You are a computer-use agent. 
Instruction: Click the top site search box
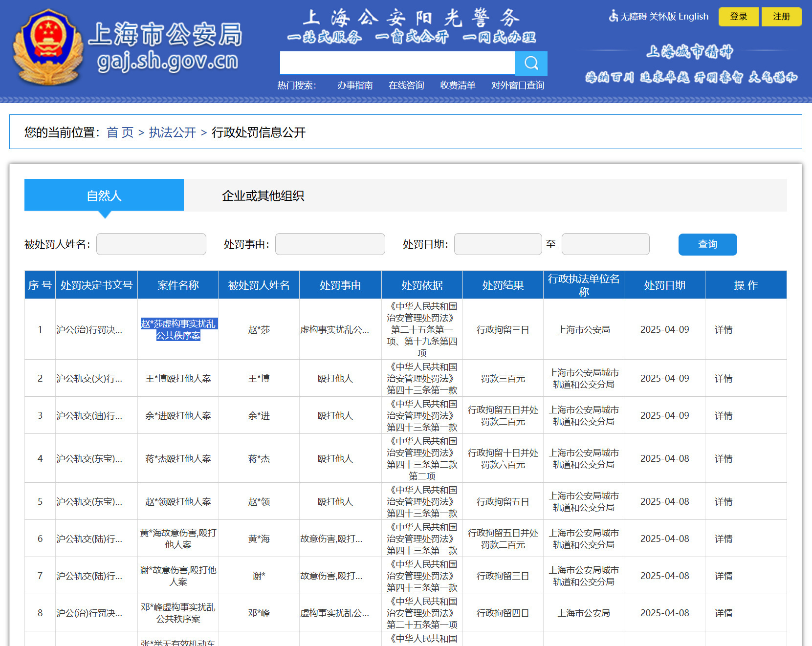coord(397,63)
